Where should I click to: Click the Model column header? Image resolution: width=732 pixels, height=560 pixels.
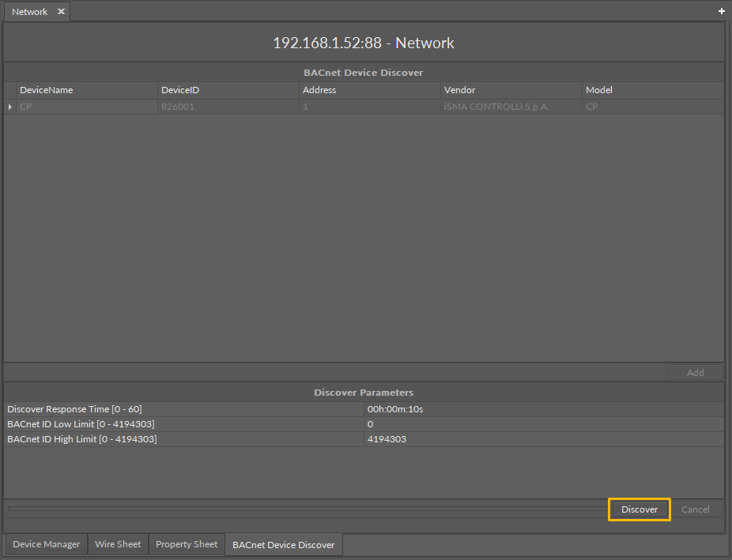(598, 90)
